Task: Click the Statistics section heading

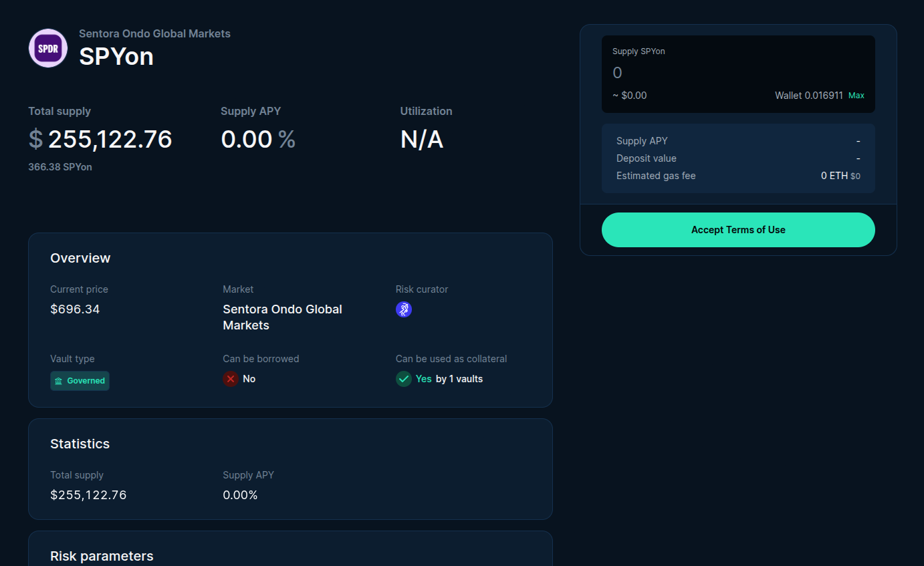Action: tap(80, 444)
